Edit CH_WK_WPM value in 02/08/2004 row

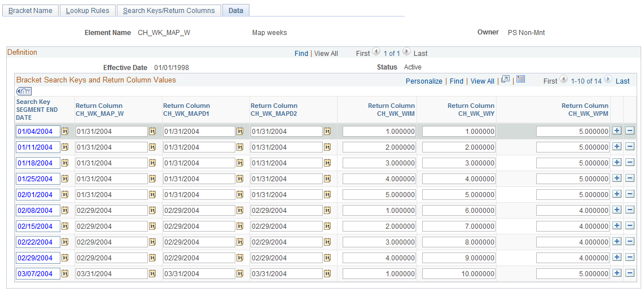[x=573, y=210]
